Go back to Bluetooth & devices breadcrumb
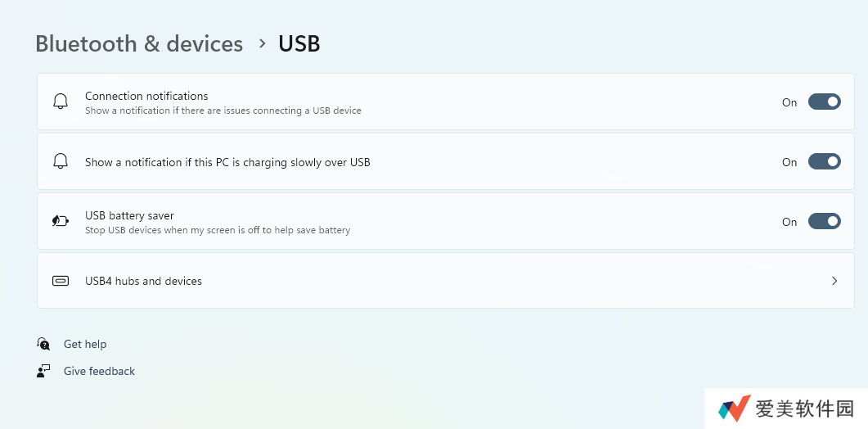The width and height of the screenshot is (868, 429). (x=139, y=43)
